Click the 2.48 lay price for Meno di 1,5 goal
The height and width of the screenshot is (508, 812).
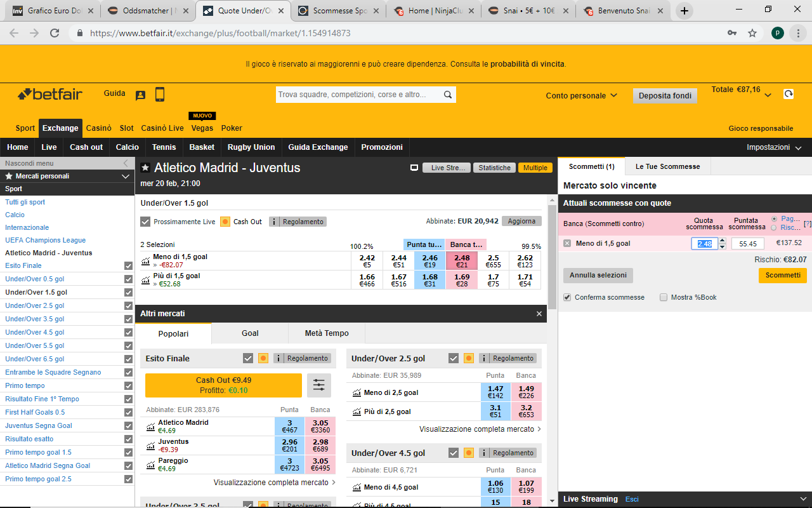tap(462, 261)
